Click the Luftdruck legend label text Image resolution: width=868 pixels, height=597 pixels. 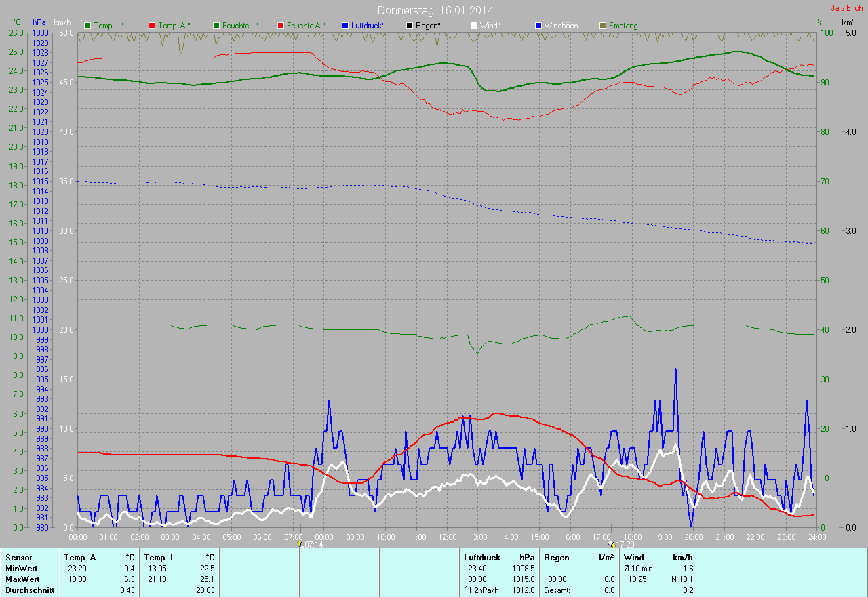coord(368,26)
